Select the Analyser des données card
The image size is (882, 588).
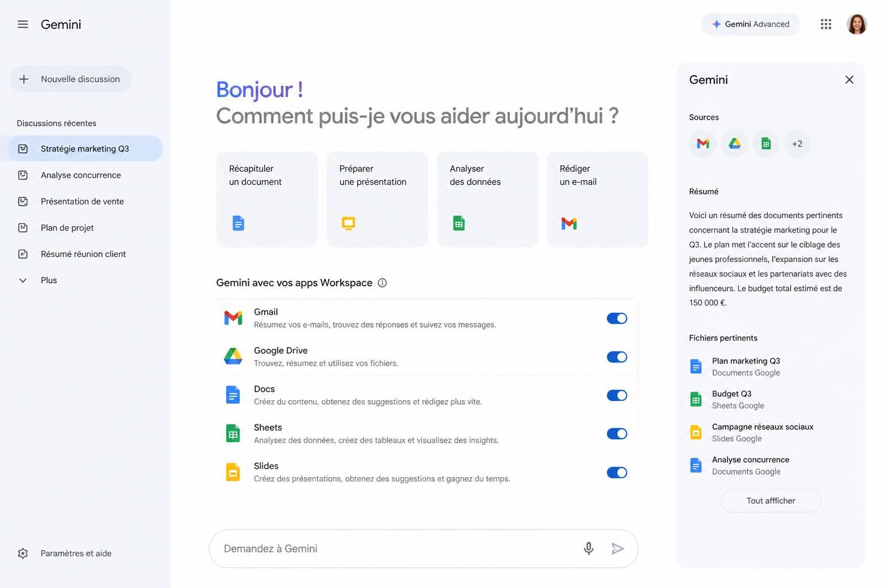coord(488,199)
